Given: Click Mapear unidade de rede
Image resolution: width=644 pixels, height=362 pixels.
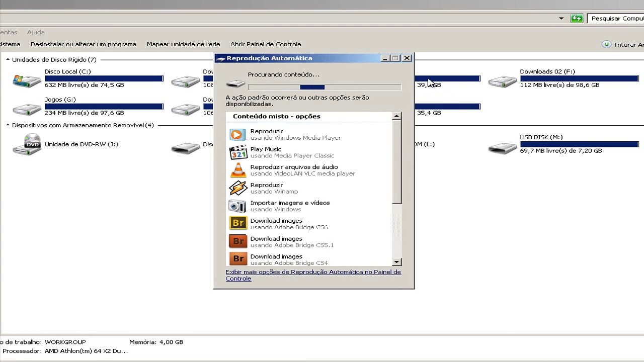Looking at the screenshot, I should (183, 44).
